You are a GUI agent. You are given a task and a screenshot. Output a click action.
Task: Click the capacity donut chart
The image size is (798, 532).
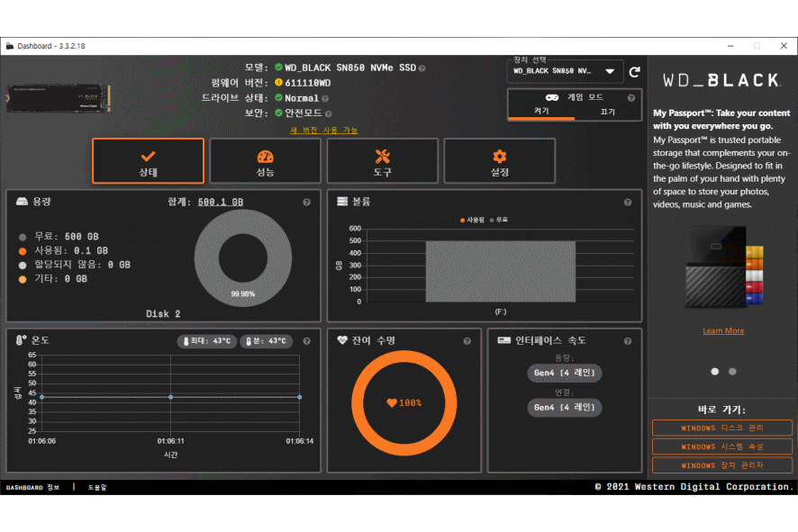pyautogui.click(x=243, y=257)
